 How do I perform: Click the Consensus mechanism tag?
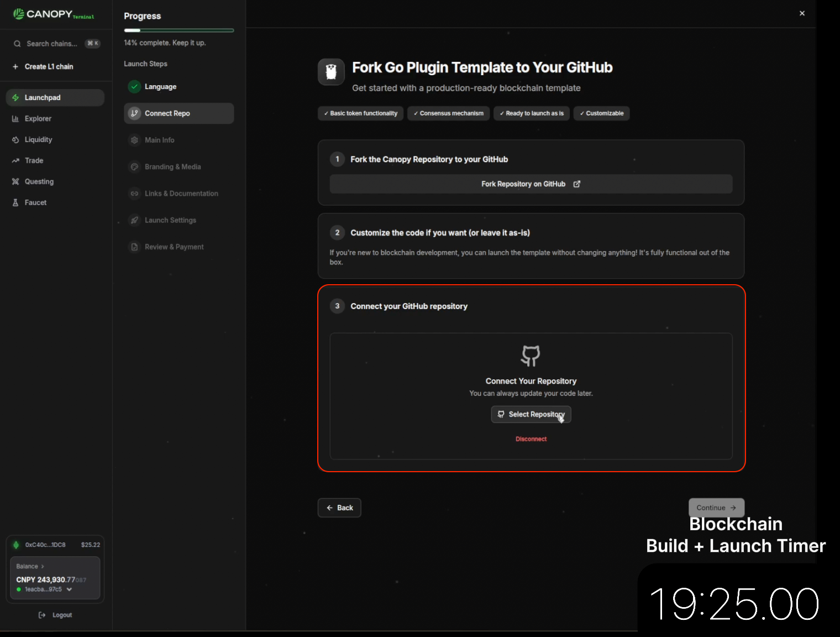point(448,113)
